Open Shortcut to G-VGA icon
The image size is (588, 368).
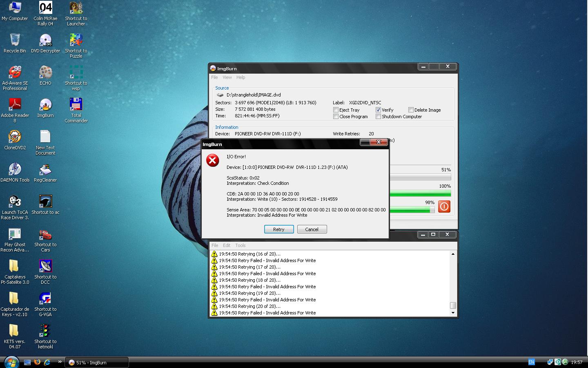45,304
